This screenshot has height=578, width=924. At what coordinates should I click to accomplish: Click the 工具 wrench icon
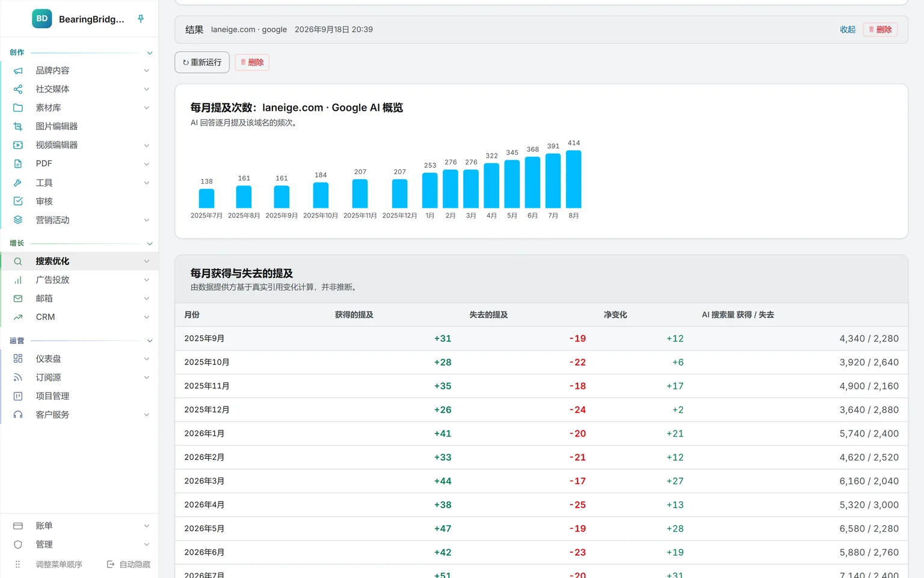point(18,182)
